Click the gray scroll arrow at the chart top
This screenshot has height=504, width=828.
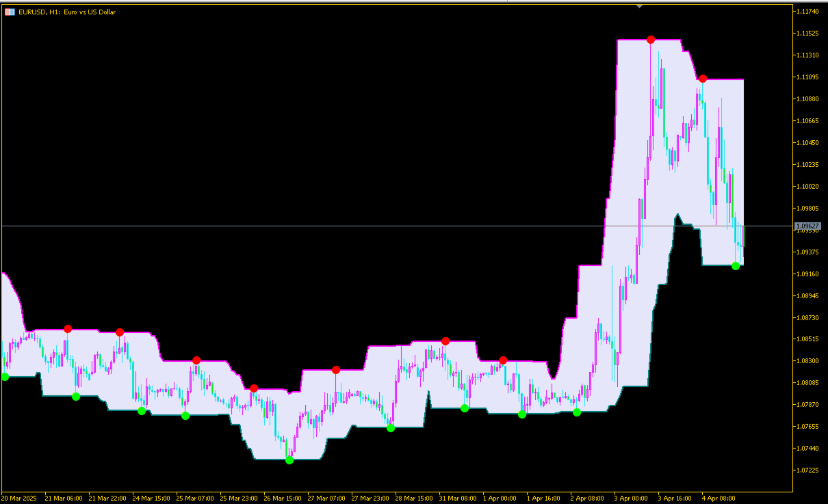pos(639,5)
